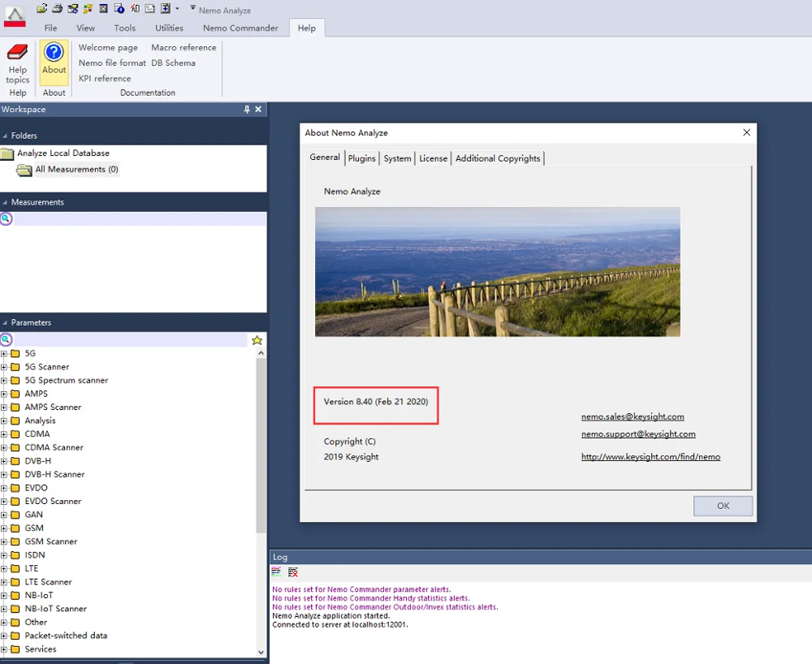
Task: Switch to the Plugins tab in About dialog
Action: pyautogui.click(x=361, y=158)
